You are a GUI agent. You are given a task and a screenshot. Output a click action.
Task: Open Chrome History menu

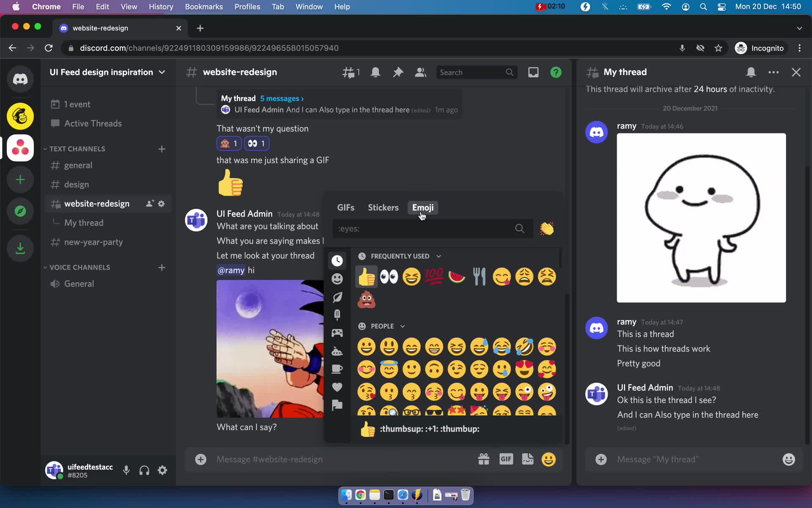(161, 7)
